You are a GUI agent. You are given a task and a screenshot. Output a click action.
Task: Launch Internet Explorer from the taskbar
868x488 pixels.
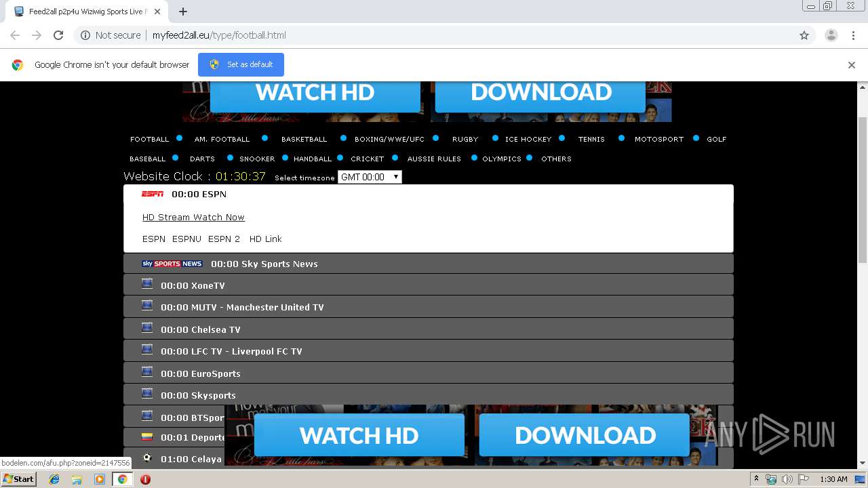(54, 479)
